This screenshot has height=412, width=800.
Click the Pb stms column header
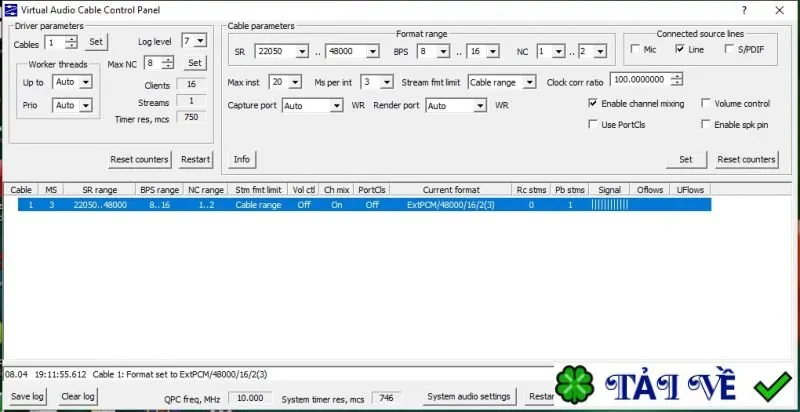pyautogui.click(x=570, y=190)
